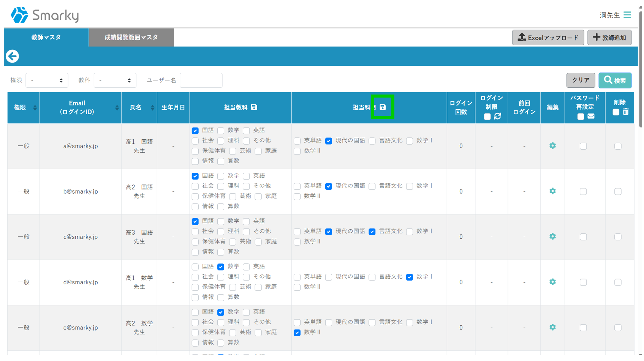Screen dimensions: 644x361
Task: Tick delete checkbox for b@smarky.jp row
Action: coord(618,191)
